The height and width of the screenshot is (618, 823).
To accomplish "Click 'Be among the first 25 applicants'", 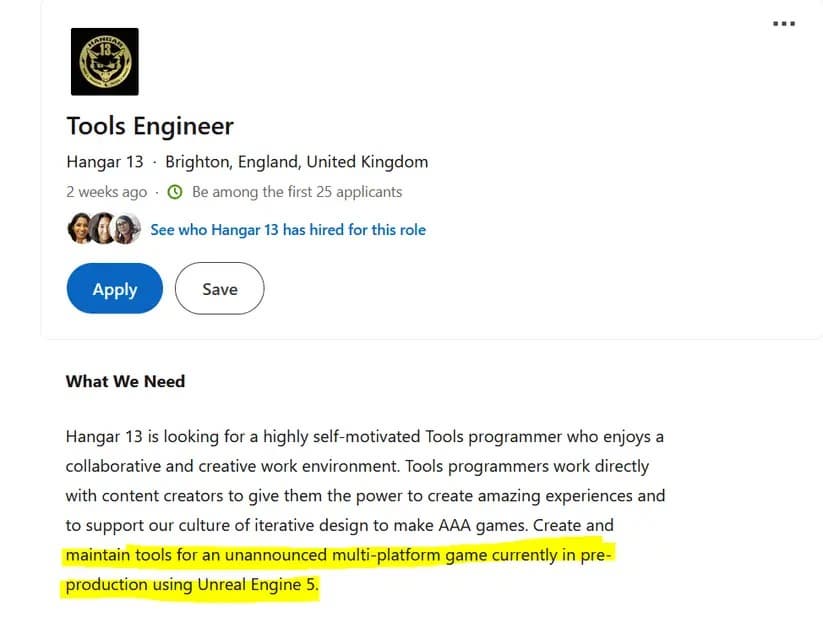I will (297, 192).
